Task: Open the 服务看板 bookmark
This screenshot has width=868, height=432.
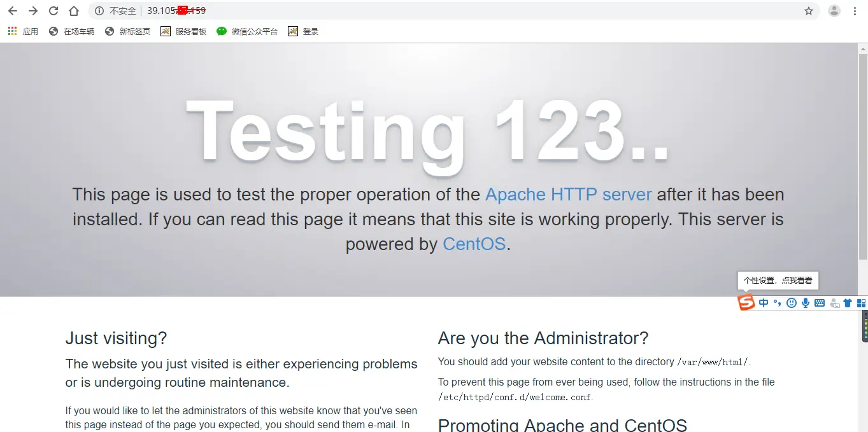Action: pyautogui.click(x=183, y=31)
